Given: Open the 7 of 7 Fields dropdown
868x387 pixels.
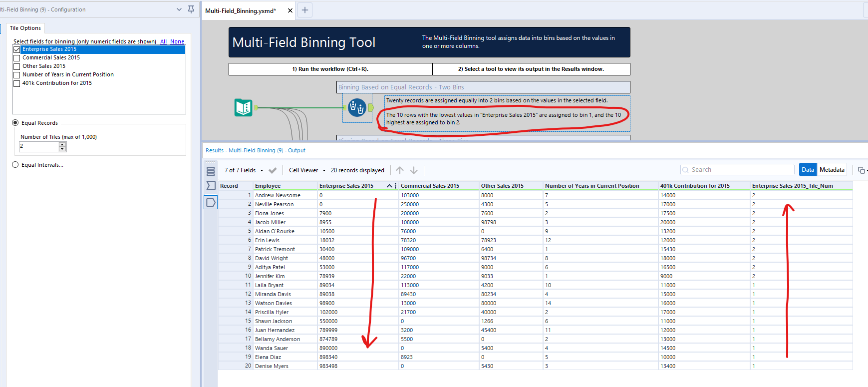Looking at the screenshot, I should click(x=244, y=170).
